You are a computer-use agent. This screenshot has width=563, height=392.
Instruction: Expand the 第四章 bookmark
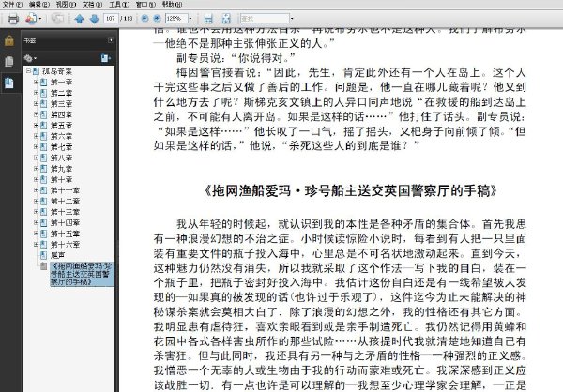click(x=36, y=114)
